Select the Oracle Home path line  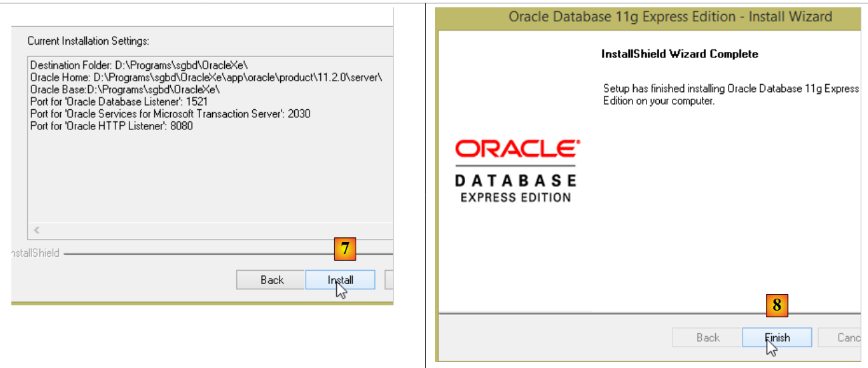click(205, 77)
